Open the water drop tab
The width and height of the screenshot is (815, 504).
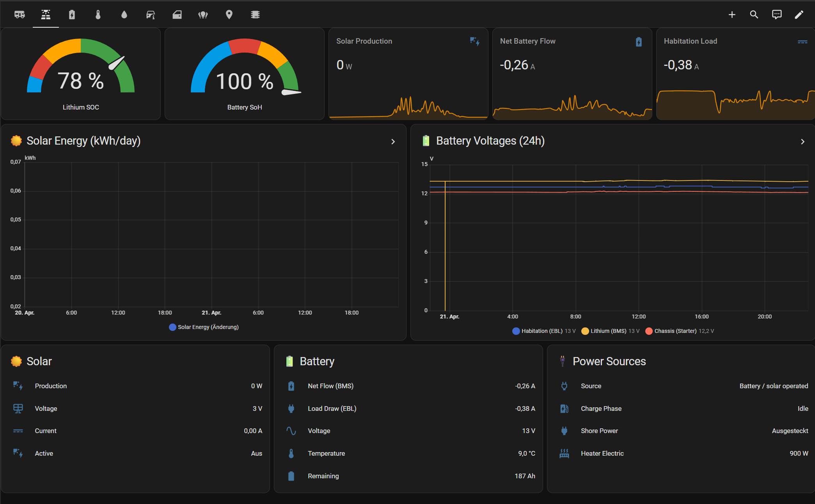click(x=124, y=14)
